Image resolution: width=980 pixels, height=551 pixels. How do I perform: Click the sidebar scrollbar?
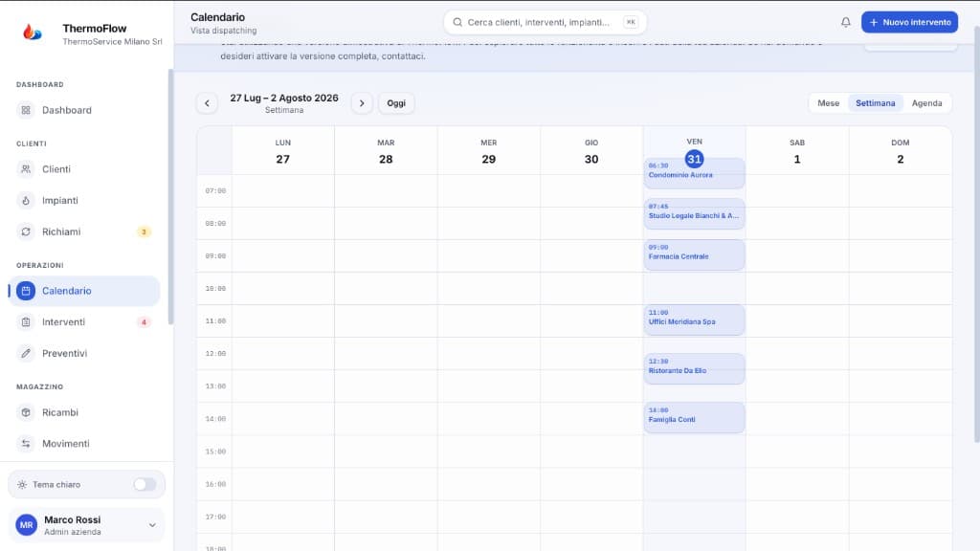click(170, 197)
